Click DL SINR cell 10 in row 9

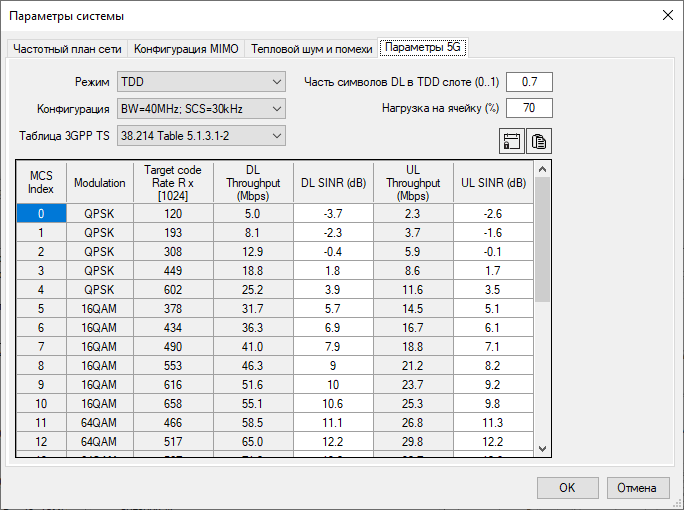click(x=333, y=384)
